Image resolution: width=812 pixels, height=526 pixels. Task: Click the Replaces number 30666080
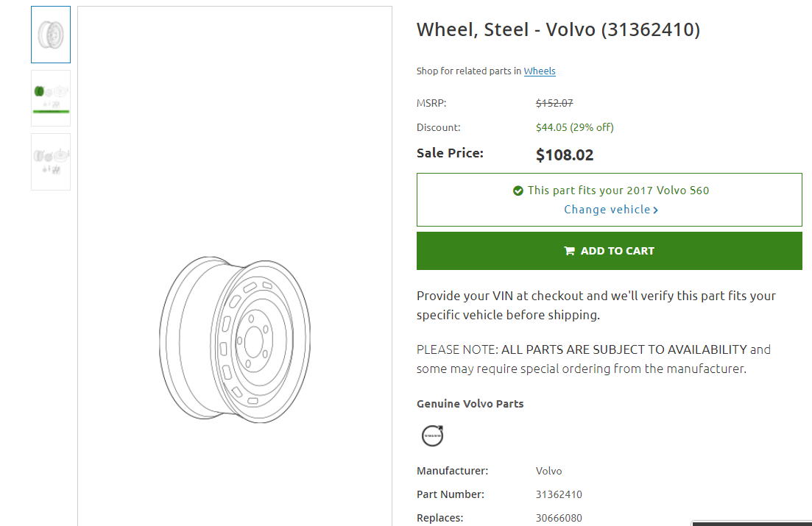(559, 518)
